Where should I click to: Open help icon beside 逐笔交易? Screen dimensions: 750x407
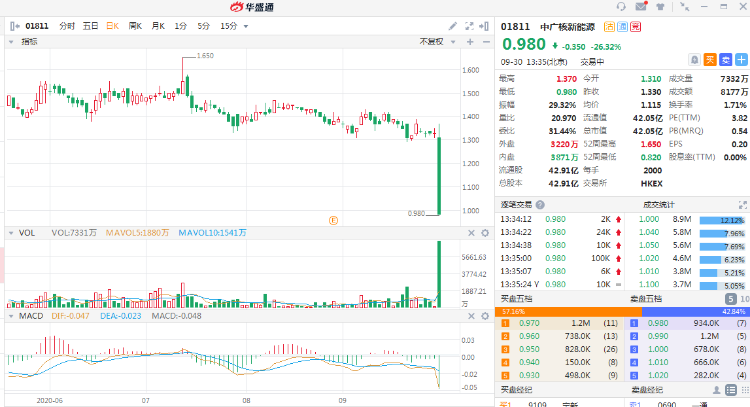(x=540, y=205)
